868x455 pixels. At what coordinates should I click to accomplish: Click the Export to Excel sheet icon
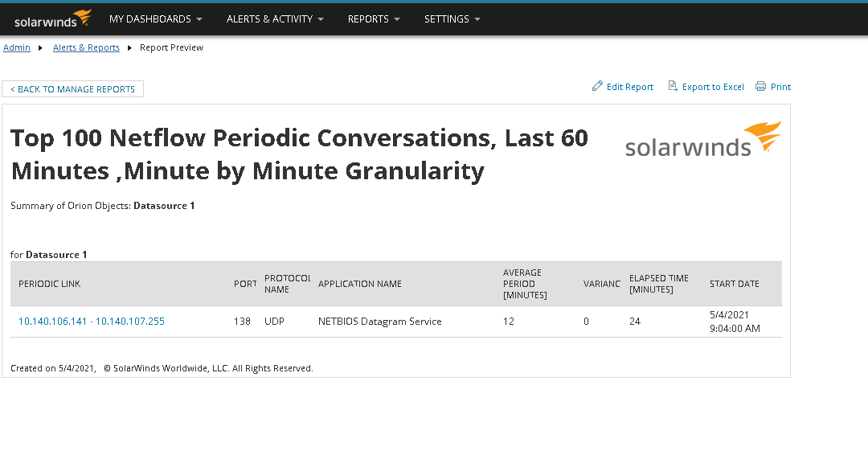tap(673, 86)
